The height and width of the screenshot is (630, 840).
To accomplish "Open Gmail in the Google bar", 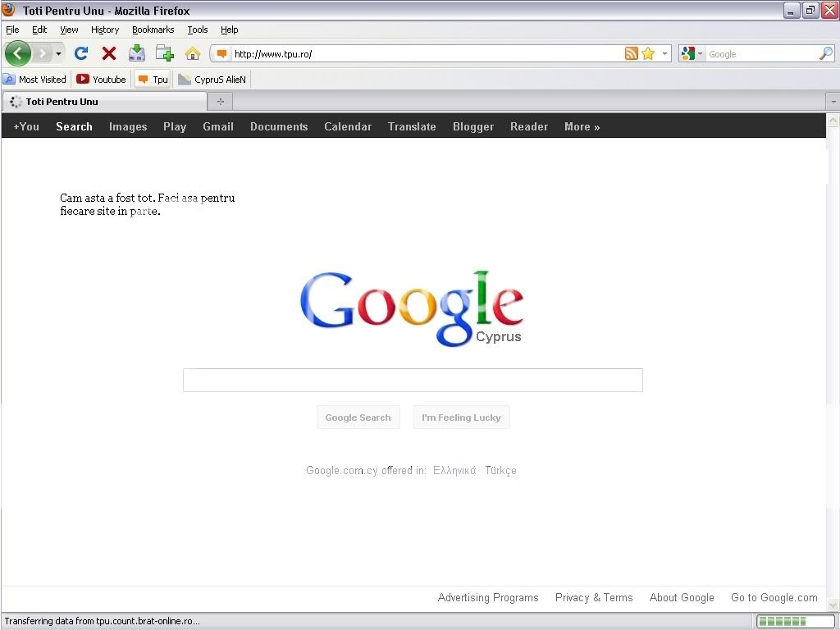I will pos(218,126).
